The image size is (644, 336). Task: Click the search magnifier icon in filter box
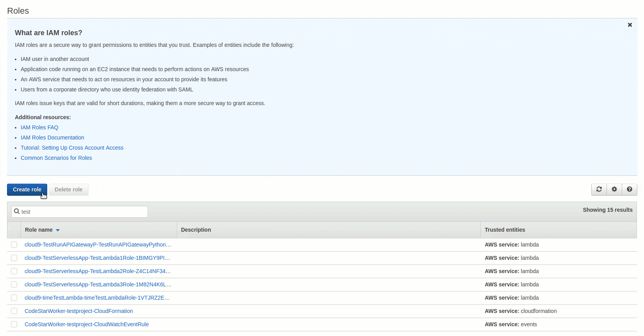pyautogui.click(x=17, y=211)
